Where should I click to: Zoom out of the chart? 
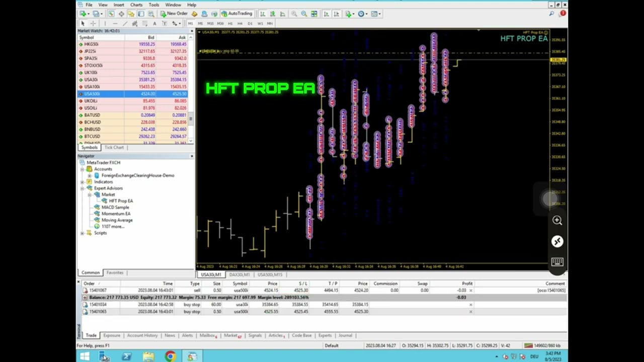304,14
